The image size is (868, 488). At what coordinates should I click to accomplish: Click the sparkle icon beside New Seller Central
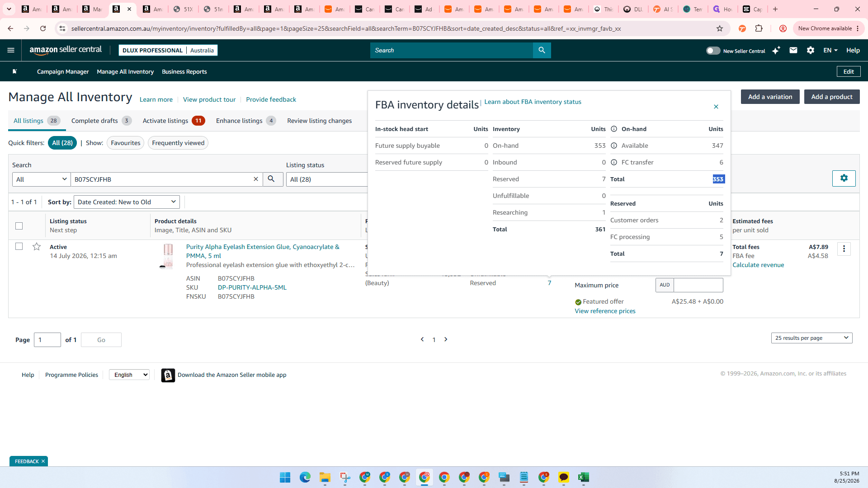pos(776,50)
